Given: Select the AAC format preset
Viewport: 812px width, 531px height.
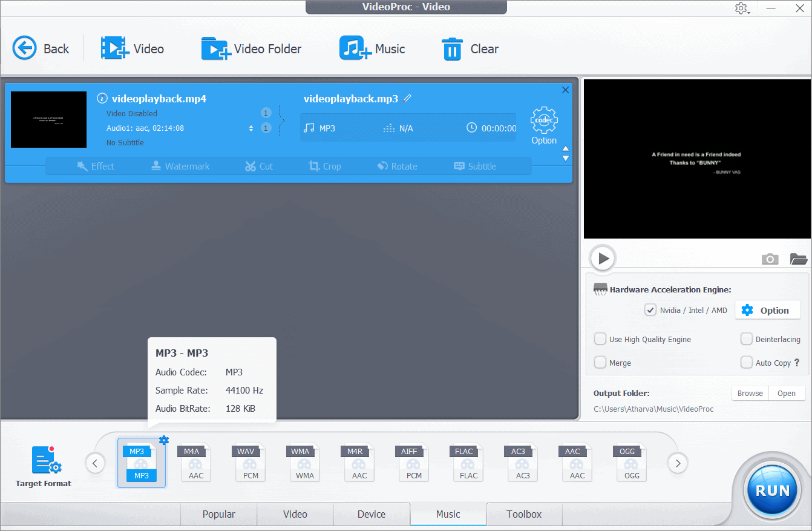Looking at the screenshot, I should 577,463.
